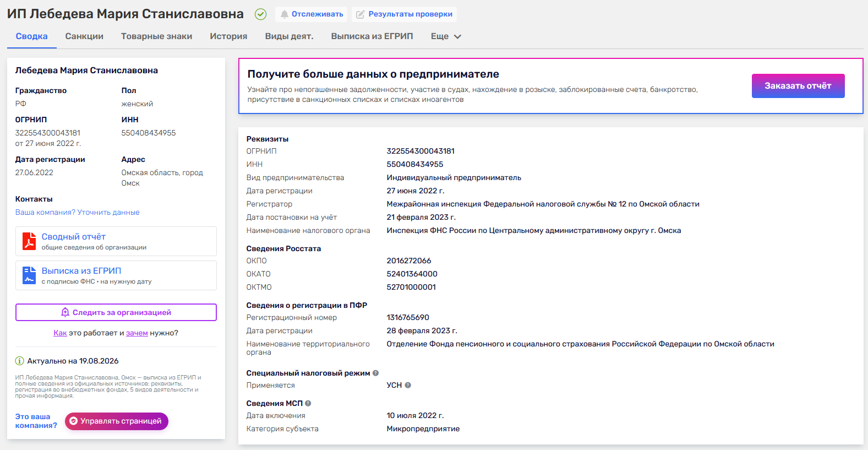Click the page title ИП Лебедева Мария Станиславовна
The height and width of the screenshot is (450, 868).
[125, 14]
